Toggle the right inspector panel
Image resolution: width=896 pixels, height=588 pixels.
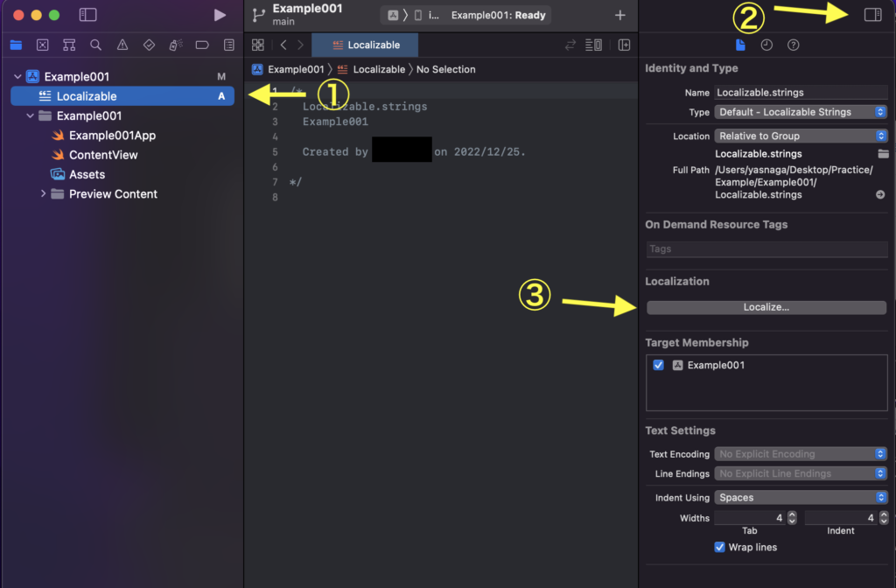point(871,15)
